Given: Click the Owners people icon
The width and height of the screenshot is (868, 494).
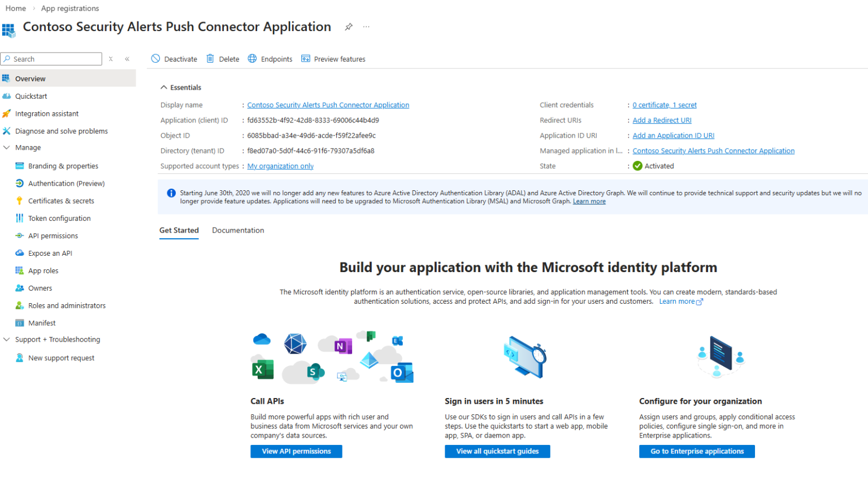Looking at the screenshot, I should (20, 288).
